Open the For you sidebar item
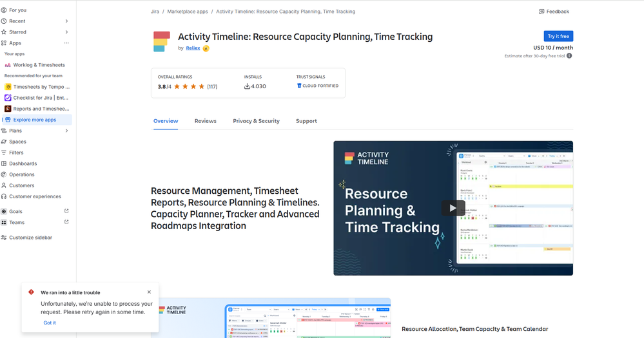This screenshot has width=644, height=338. coord(17,10)
